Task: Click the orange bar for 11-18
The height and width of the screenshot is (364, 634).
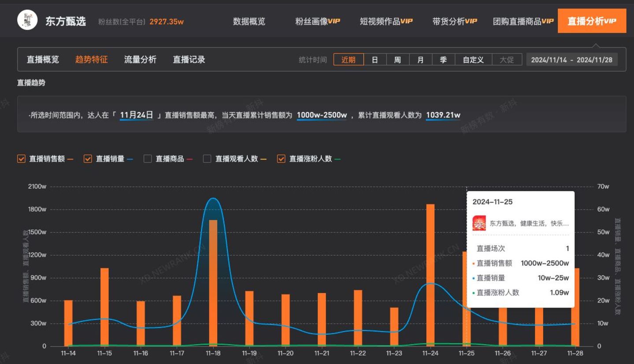Action: click(213, 283)
